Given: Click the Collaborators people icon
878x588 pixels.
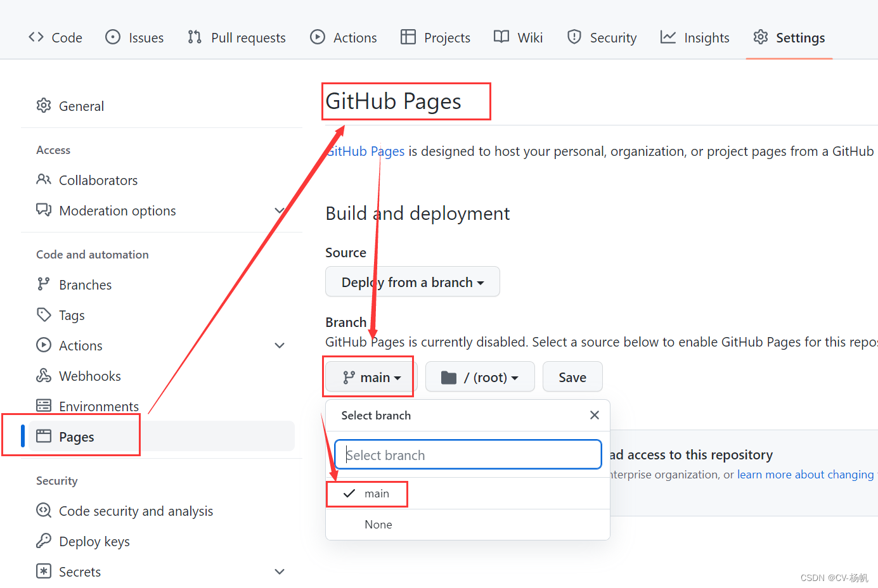Looking at the screenshot, I should pos(44,180).
